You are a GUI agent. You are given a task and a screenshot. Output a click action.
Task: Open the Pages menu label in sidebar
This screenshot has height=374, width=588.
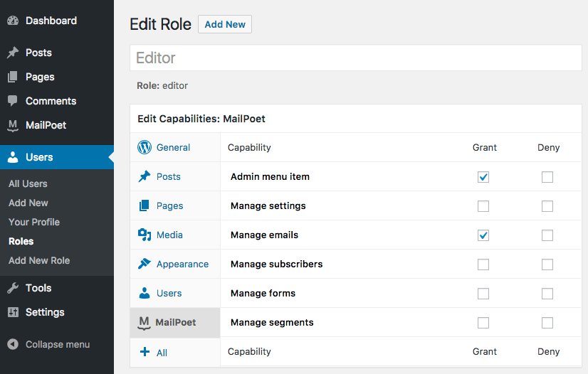pyautogui.click(x=40, y=77)
